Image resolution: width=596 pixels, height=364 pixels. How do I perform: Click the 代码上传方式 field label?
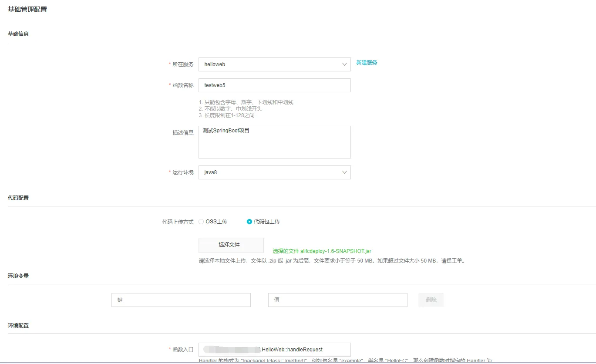coord(178,222)
